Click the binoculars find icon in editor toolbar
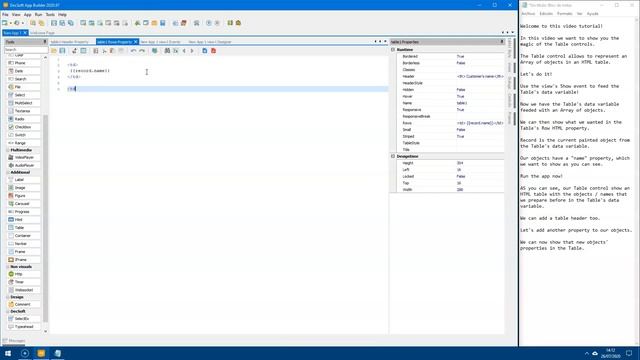This screenshot has width=640, height=360. pos(167,51)
